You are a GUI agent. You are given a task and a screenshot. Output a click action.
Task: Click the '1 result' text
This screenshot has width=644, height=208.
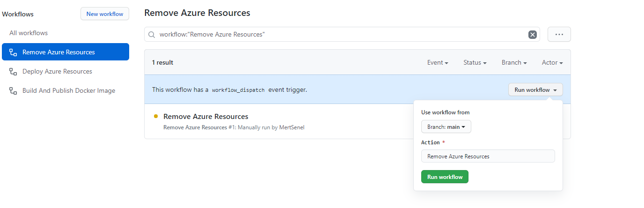162,62
